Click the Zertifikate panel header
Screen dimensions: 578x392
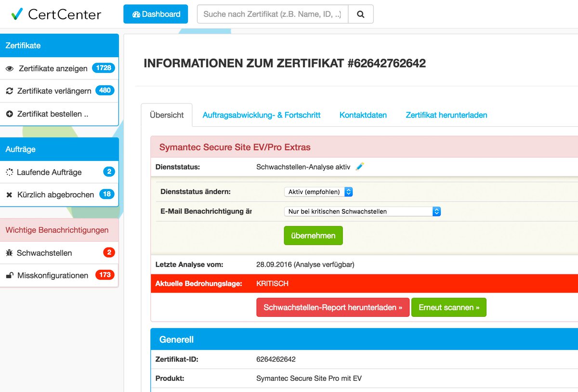(59, 45)
